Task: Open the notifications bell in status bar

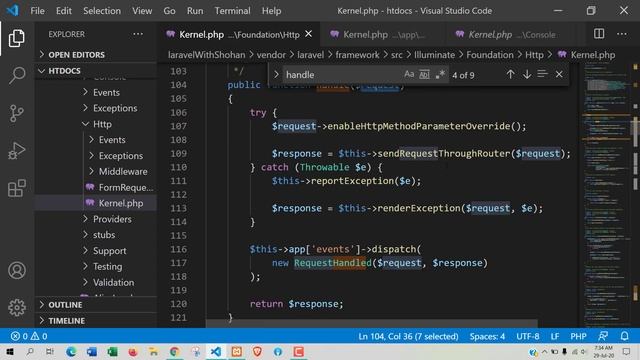Action: click(x=624, y=336)
